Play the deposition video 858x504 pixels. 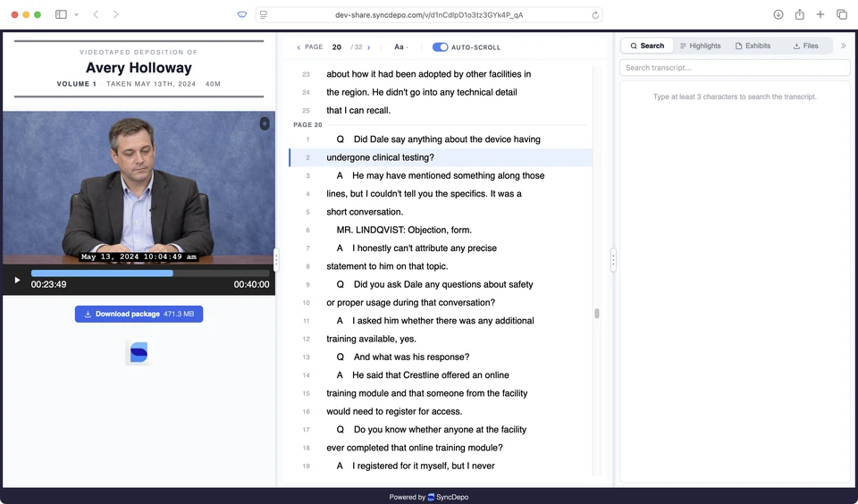tap(17, 280)
